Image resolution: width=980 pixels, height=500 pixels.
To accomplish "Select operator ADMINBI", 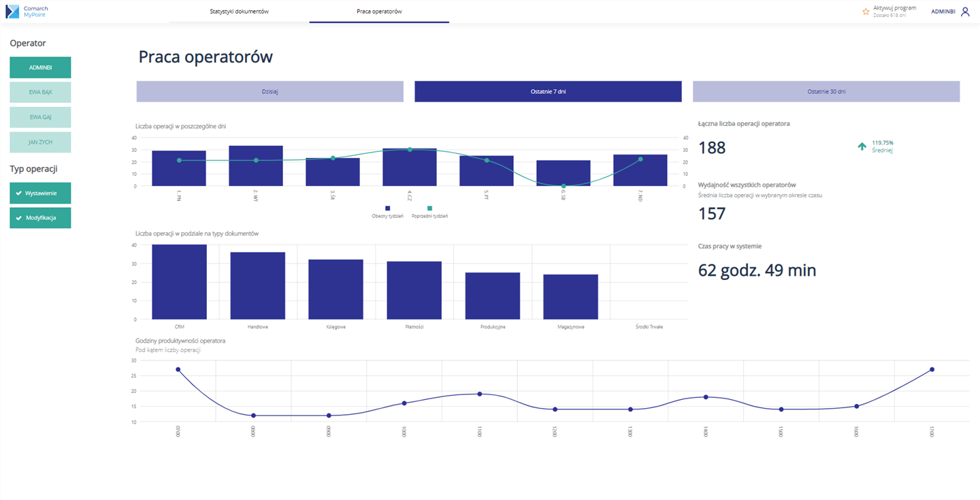I will [x=40, y=67].
